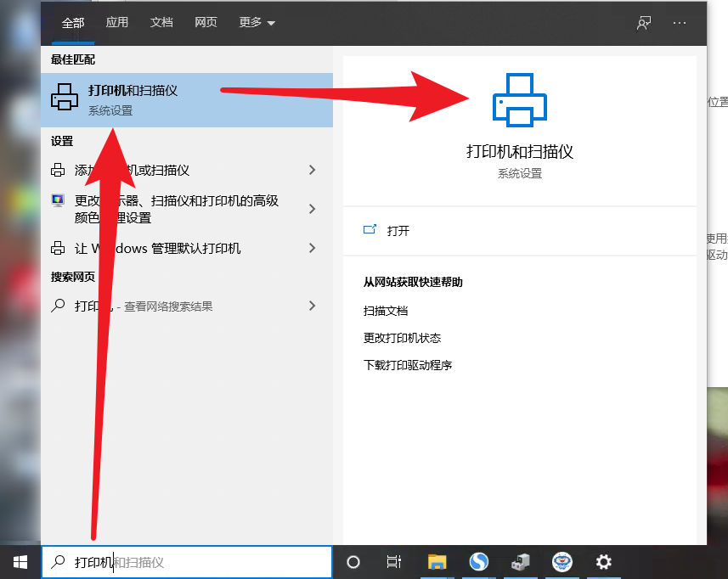Viewport: 728px width, 579px height.
Task: Click the taskbar search input box
Action: tap(187, 562)
